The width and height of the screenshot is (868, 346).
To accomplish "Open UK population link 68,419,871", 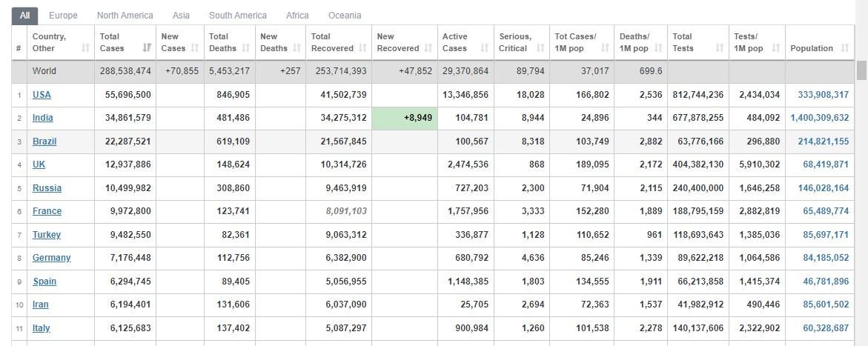I will [826, 164].
